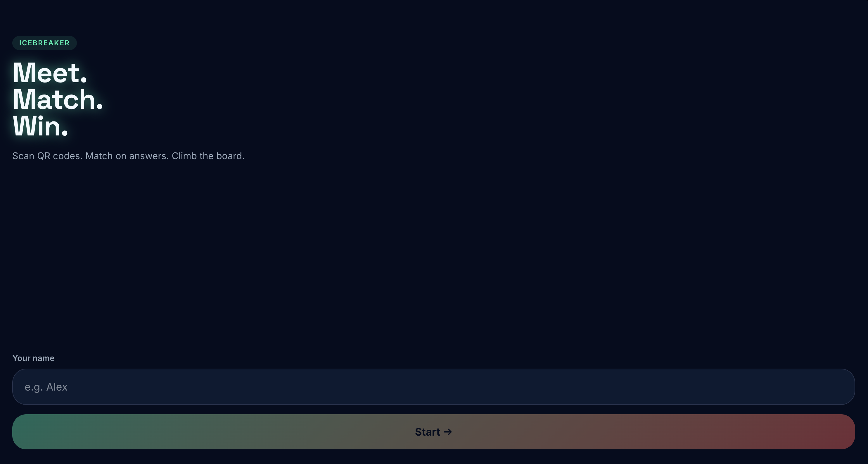Click the Start button
The image size is (868, 464).
(x=433, y=432)
